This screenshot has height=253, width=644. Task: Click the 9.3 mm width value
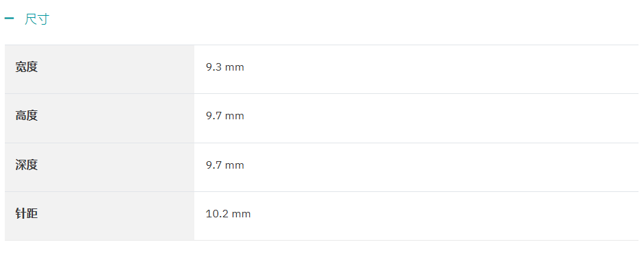click(x=225, y=67)
